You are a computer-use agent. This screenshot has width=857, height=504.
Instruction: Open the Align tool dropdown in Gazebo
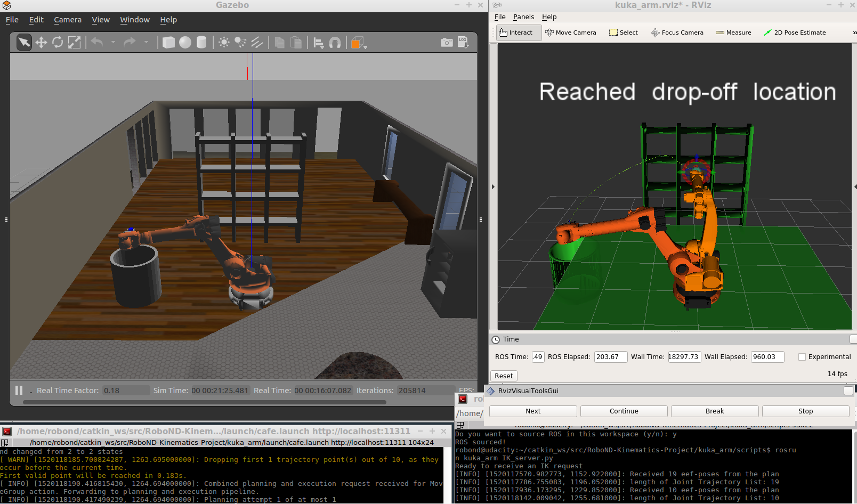click(319, 43)
